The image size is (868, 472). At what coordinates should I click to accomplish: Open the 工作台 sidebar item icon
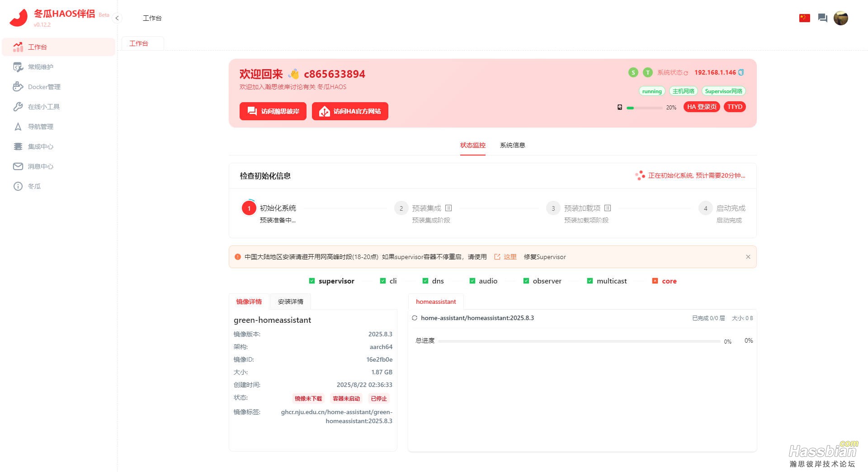18,47
